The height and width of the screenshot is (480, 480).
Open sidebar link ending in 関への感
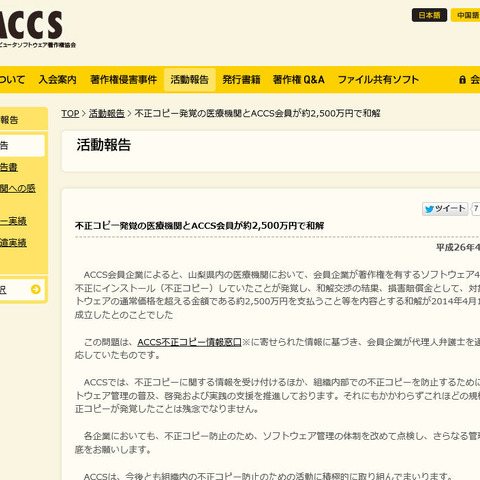tap(18, 189)
